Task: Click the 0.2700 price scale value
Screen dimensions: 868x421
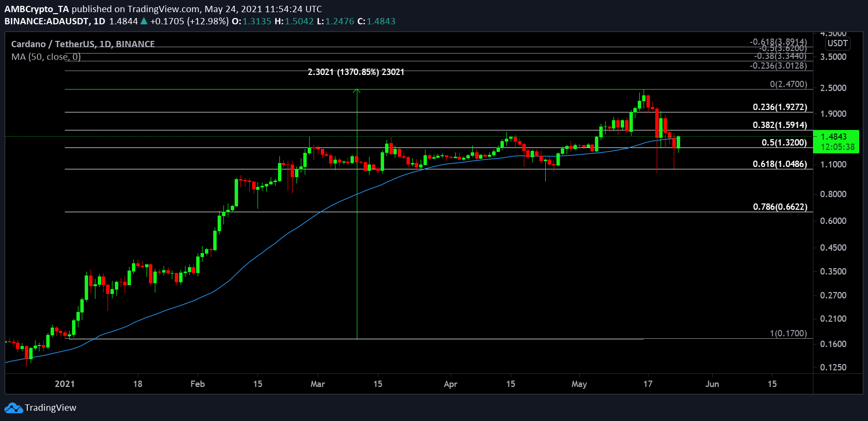Action: (833, 295)
